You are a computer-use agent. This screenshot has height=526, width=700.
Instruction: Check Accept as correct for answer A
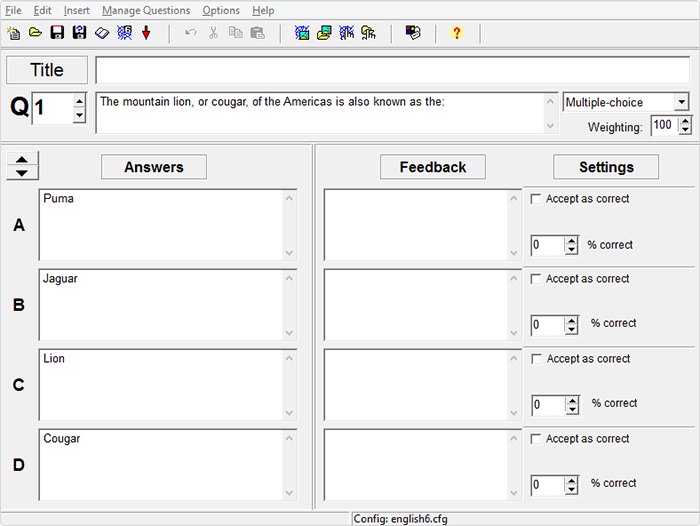point(536,199)
